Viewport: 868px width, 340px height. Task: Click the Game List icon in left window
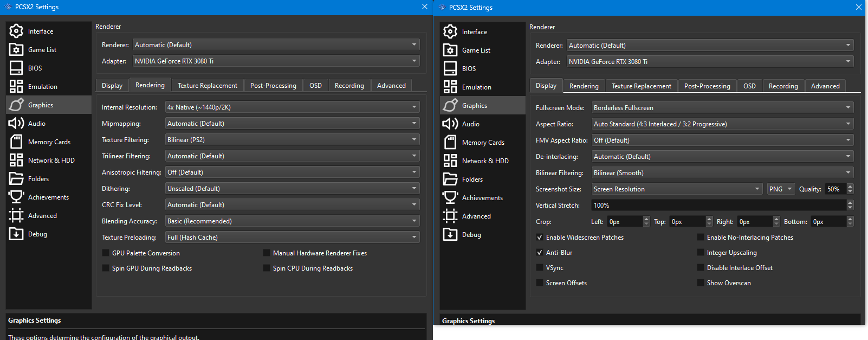[16, 49]
